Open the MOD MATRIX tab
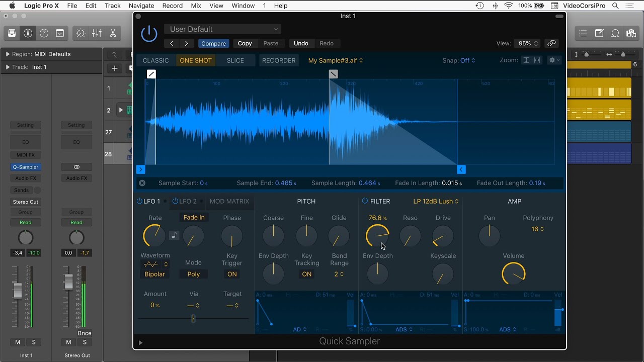 pyautogui.click(x=229, y=201)
